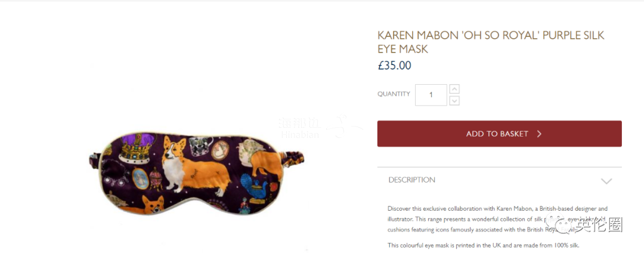Click the Quantity label

tap(394, 94)
